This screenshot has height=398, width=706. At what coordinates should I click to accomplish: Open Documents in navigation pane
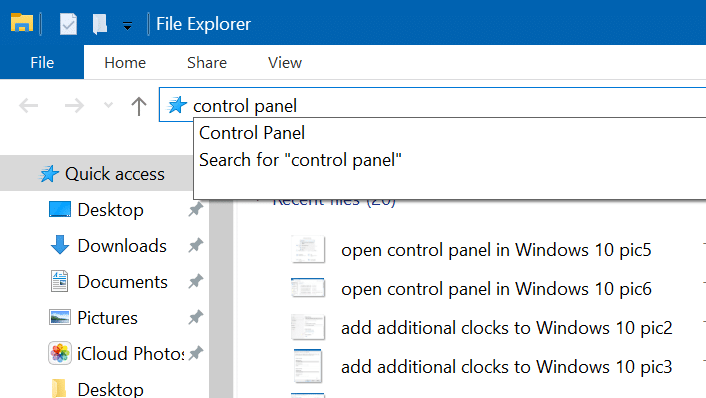pos(122,282)
